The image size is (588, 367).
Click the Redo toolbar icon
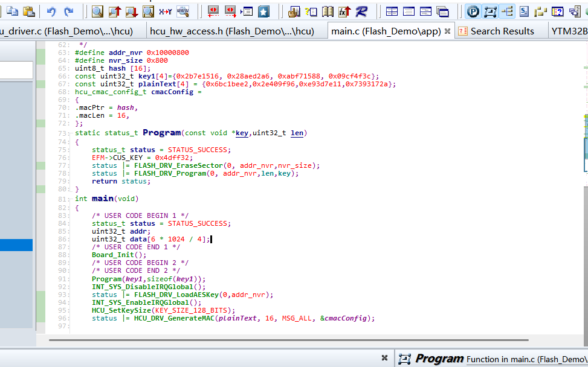click(69, 10)
